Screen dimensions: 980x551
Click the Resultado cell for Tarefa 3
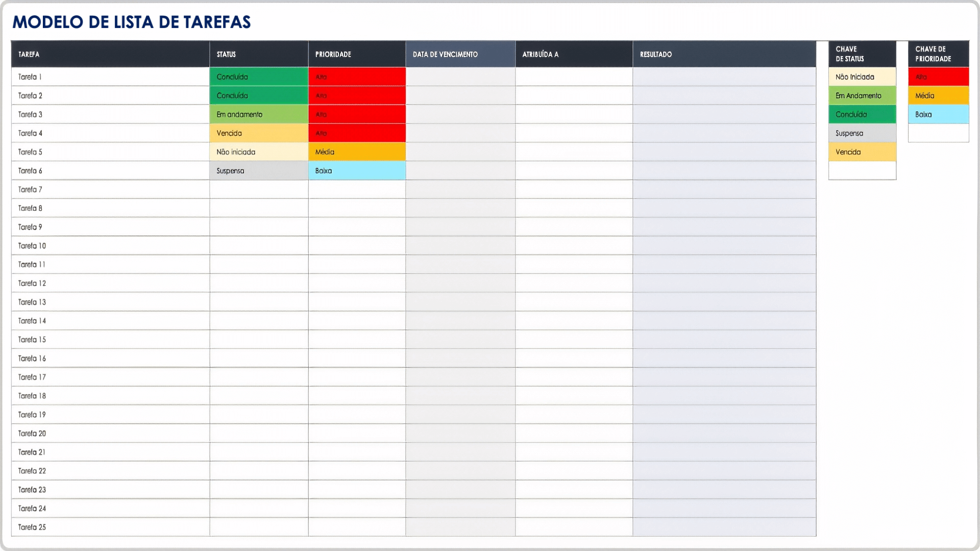point(724,114)
